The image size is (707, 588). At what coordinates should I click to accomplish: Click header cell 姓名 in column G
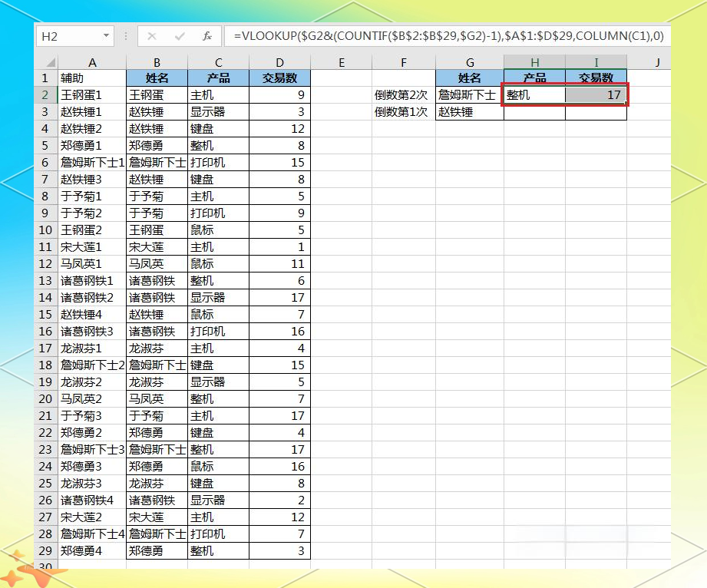[x=470, y=78]
